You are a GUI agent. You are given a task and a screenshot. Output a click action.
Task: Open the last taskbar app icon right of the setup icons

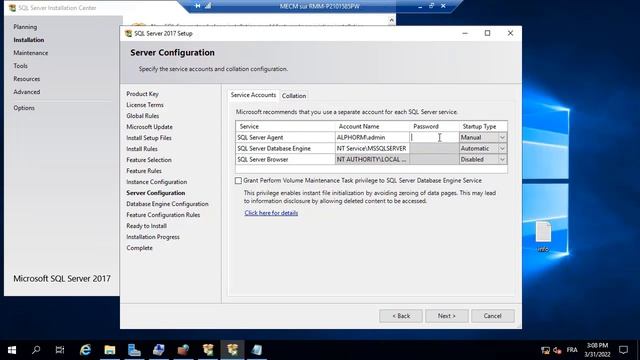[257, 350]
